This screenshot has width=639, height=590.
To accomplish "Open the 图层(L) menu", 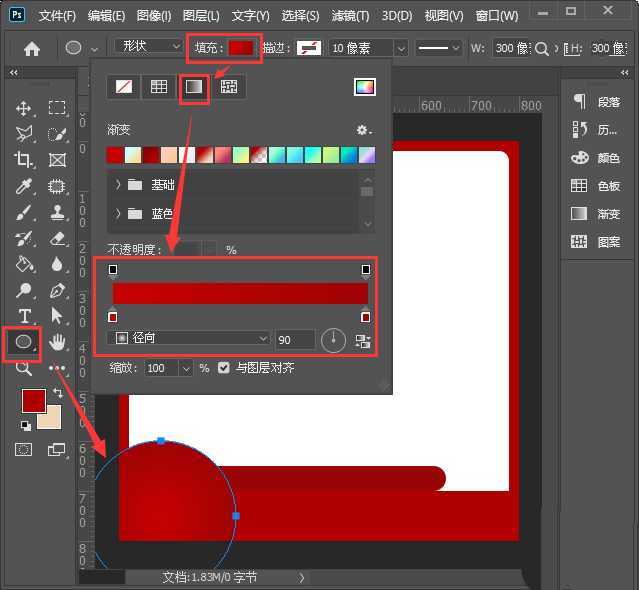I will [202, 16].
